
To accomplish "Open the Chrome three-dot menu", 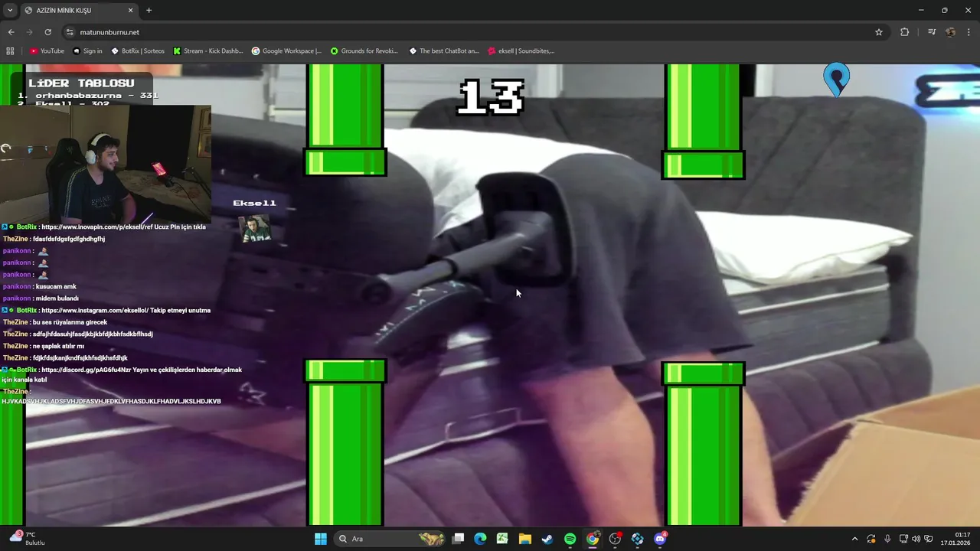I will 969,32.
